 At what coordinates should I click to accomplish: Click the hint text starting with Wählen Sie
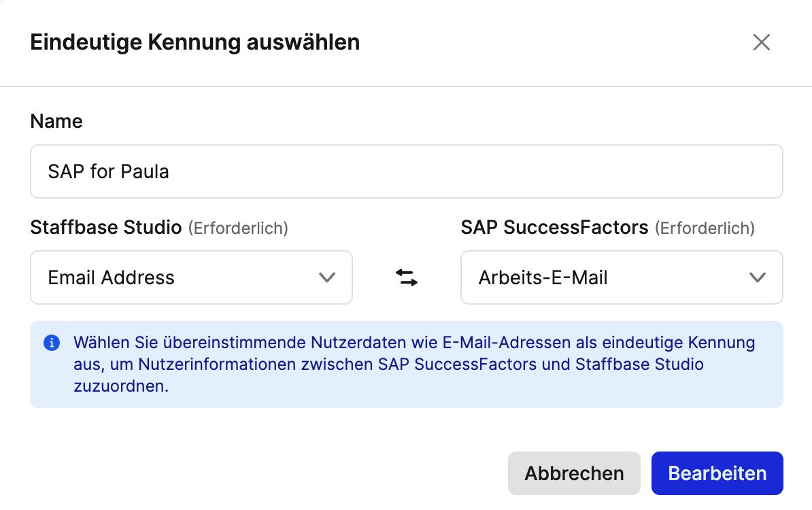[414, 364]
